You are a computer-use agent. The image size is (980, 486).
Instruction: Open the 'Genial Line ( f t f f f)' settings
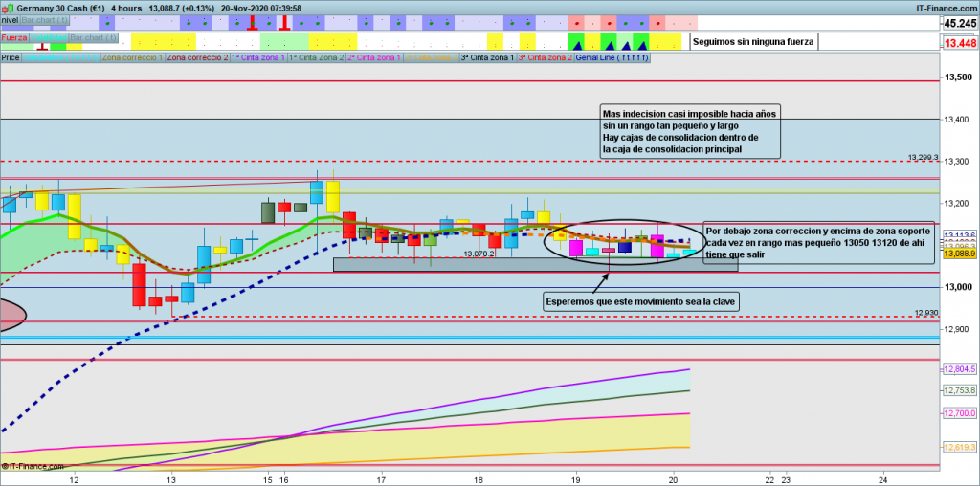point(613,57)
